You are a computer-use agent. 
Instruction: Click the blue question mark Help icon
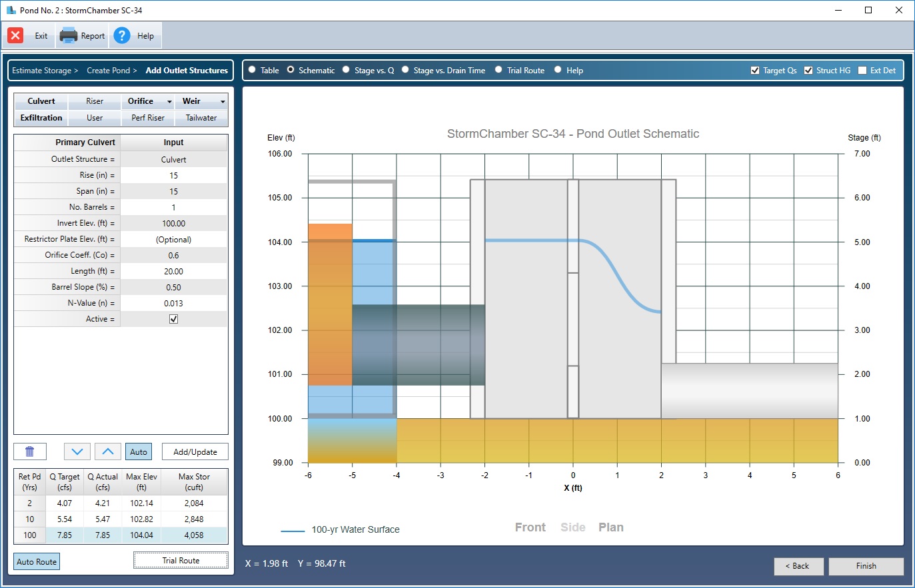point(121,36)
